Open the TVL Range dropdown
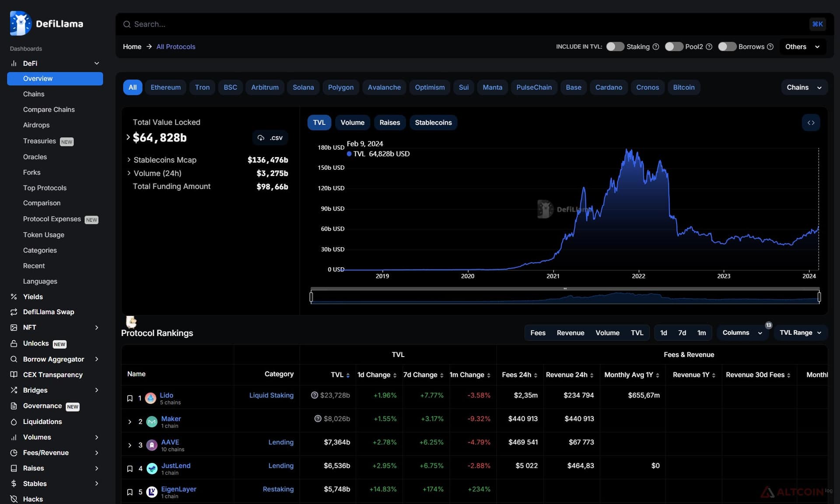The height and width of the screenshot is (504, 840). (800, 333)
